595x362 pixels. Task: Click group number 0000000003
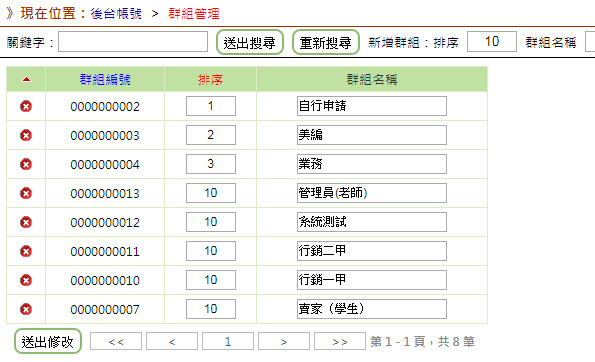(105, 135)
